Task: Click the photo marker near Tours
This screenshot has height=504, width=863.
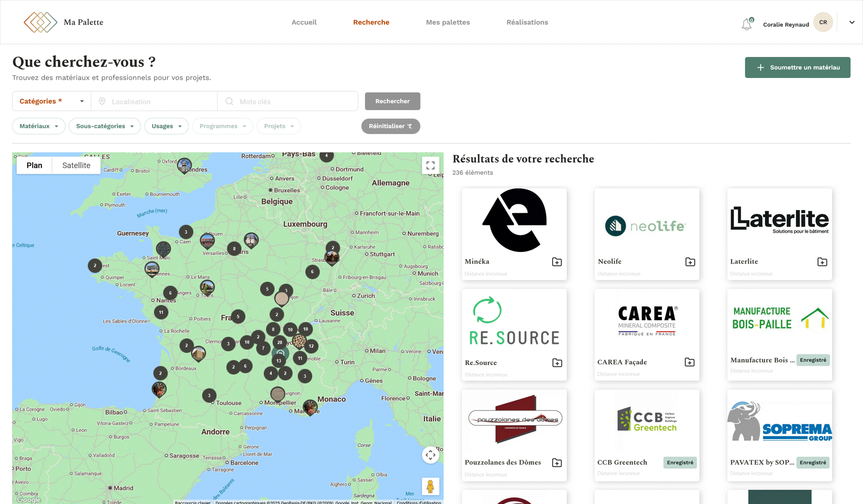Action: (x=207, y=288)
